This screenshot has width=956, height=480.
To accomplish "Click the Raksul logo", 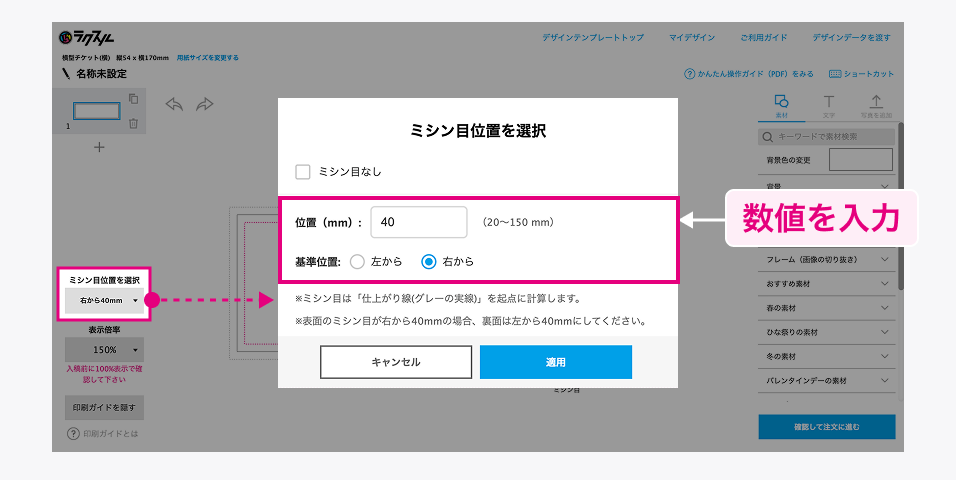I will pyautogui.click(x=87, y=37).
